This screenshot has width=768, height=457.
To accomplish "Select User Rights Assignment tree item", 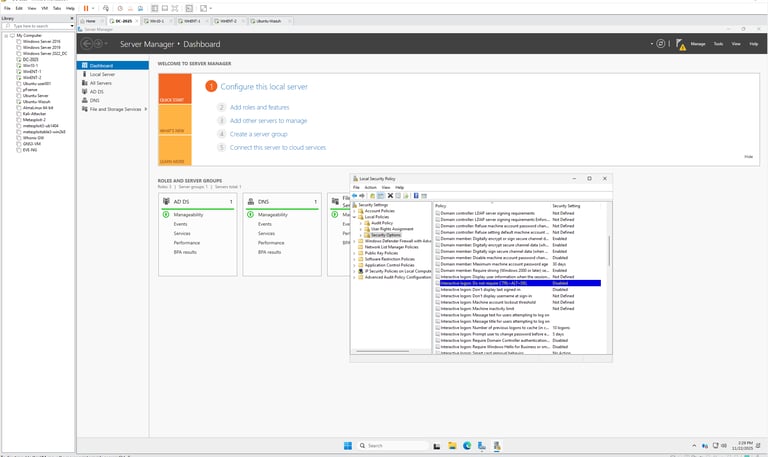I will 392,229.
